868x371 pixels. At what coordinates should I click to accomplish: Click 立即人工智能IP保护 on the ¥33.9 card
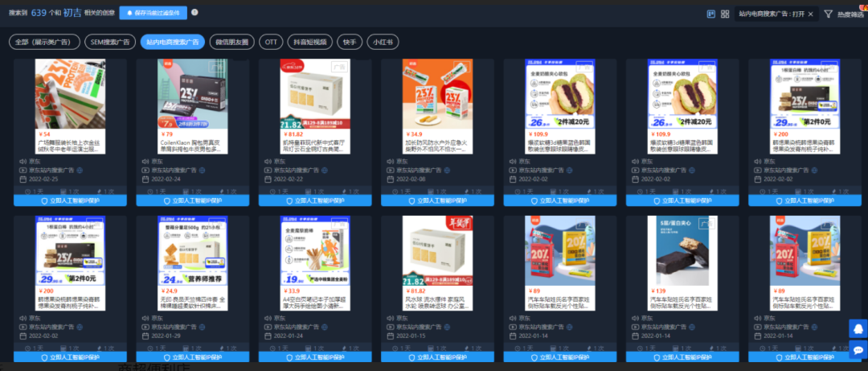pyautogui.click(x=315, y=357)
